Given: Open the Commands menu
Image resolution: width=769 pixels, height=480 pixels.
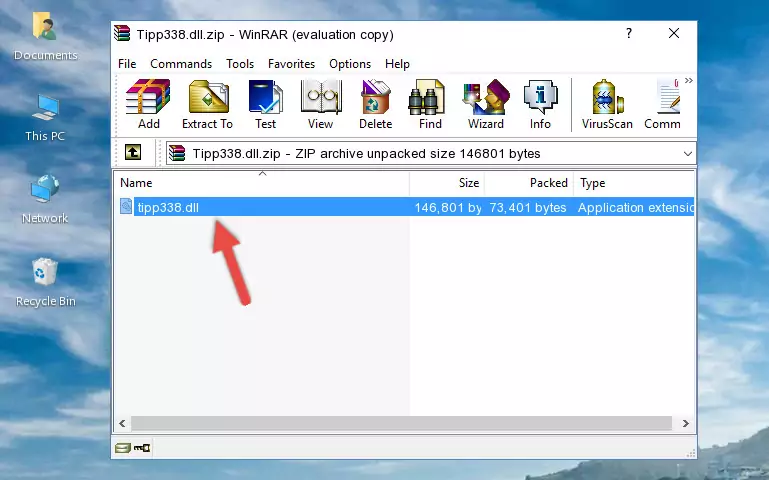Looking at the screenshot, I should [181, 64].
